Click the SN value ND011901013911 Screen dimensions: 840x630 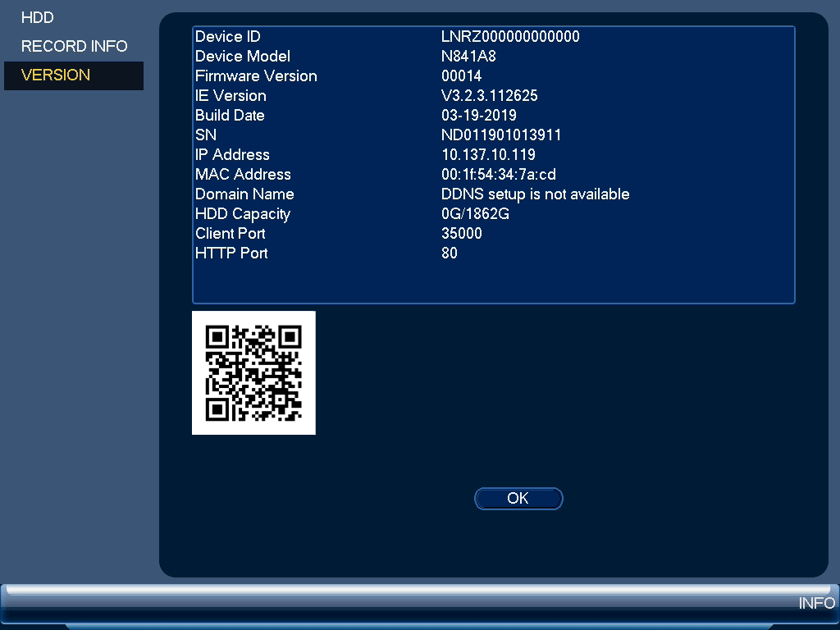click(501, 135)
